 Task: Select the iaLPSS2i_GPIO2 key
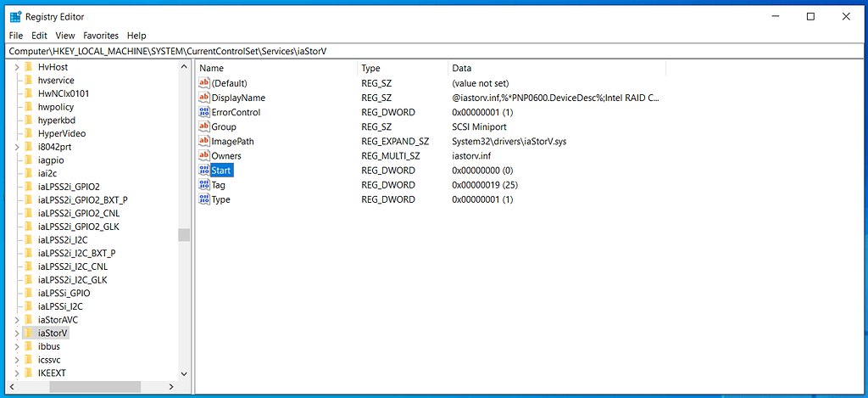(69, 187)
